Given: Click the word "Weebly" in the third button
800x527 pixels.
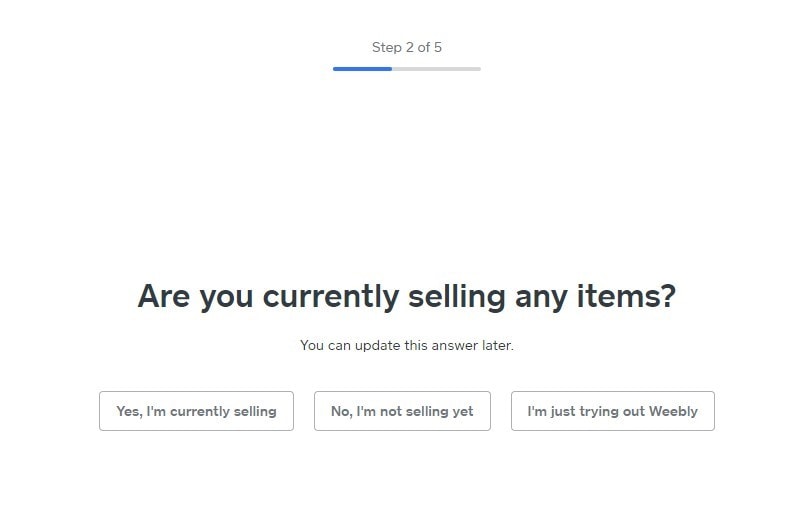Looking at the screenshot, I should [673, 411].
